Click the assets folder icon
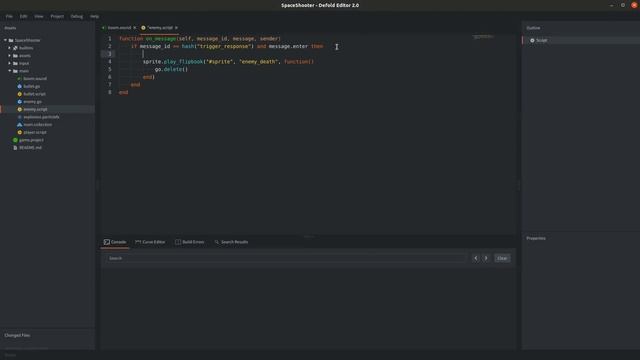Screen dimensions: 640x360 tap(15, 56)
